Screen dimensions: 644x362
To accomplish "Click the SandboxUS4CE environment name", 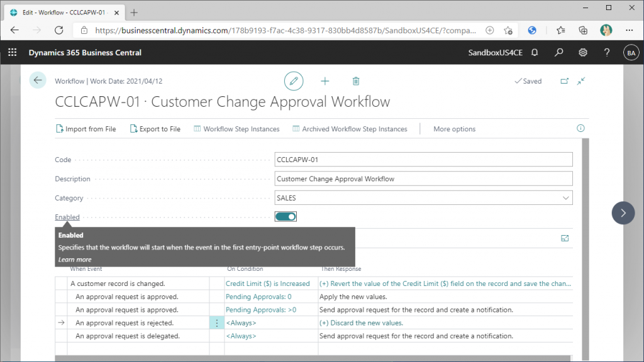I will point(496,53).
